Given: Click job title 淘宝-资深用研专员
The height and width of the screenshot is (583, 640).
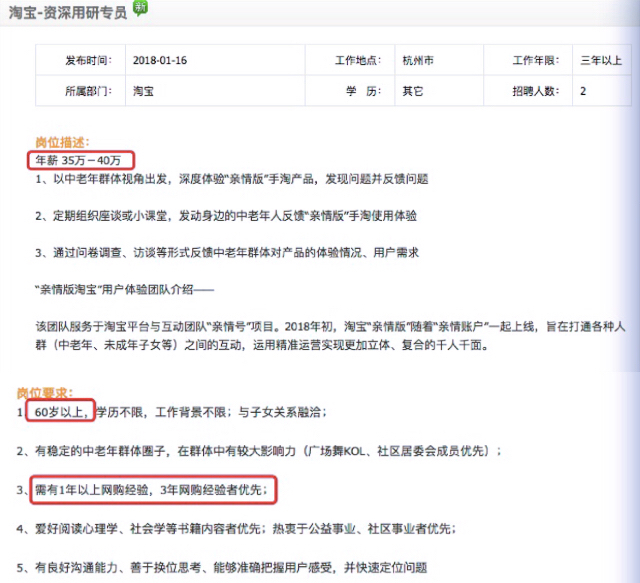Looking at the screenshot, I should (x=68, y=13).
